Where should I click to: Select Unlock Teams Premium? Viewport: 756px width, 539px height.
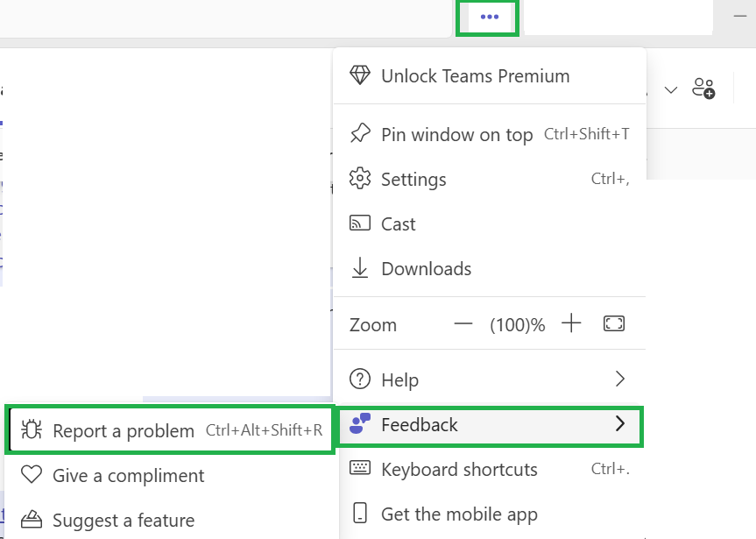point(490,75)
